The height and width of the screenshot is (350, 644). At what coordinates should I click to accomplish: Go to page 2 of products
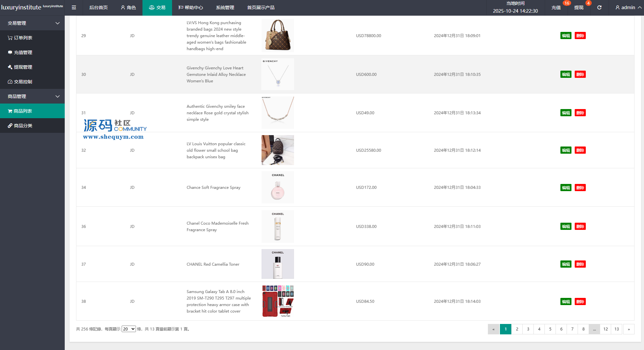tap(517, 329)
